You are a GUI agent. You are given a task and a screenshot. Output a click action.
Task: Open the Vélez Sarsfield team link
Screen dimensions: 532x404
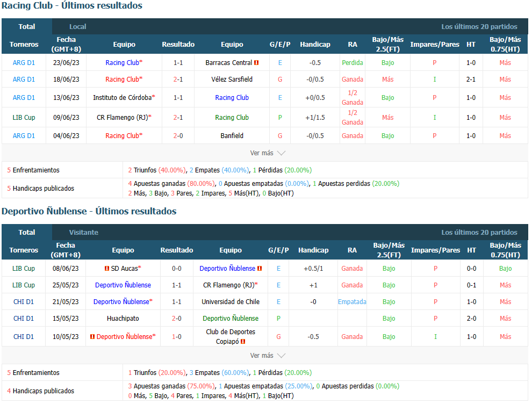pos(232,80)
